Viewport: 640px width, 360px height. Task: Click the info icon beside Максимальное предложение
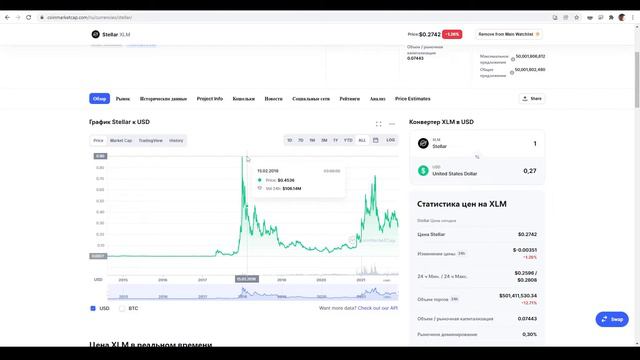(x=513, y=59)
